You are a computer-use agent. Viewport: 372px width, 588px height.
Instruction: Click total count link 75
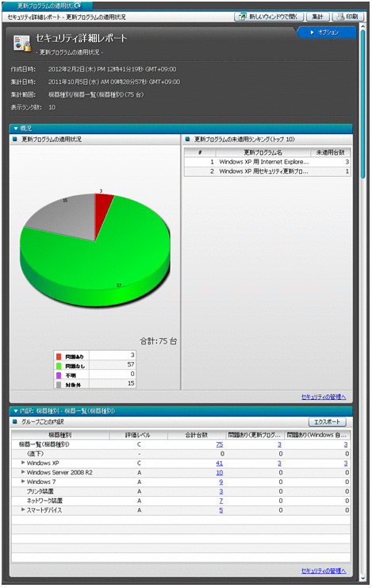[x=220, y=444]
